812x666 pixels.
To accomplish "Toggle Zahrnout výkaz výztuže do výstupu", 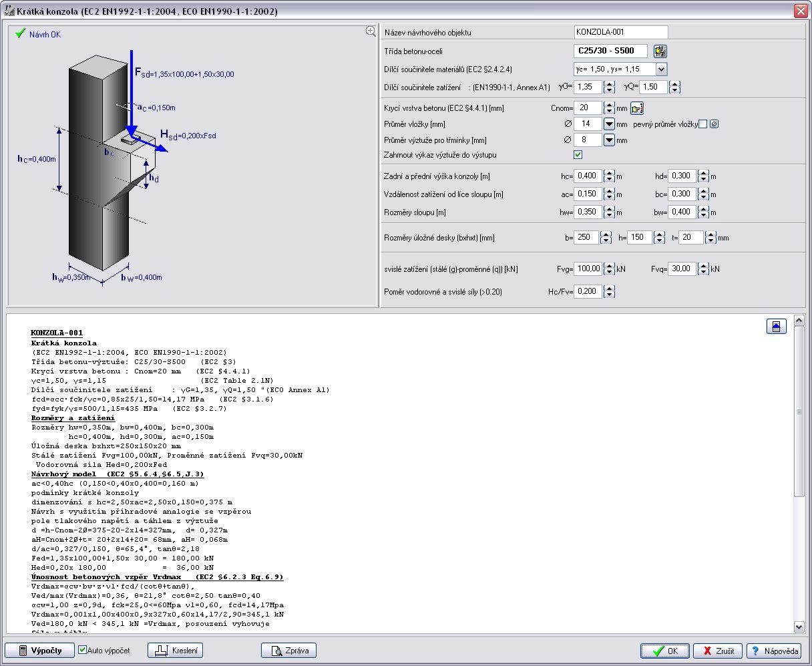I will pos(578,155).
